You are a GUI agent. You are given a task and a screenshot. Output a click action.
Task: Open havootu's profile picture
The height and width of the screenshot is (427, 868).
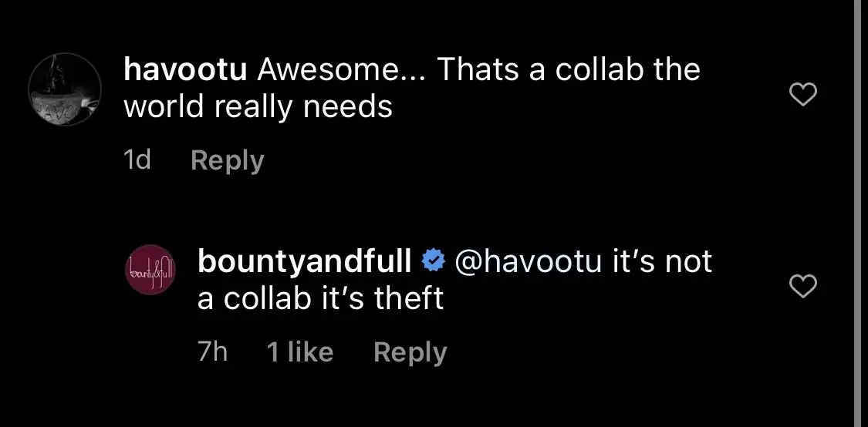click(x=64, y=92)
